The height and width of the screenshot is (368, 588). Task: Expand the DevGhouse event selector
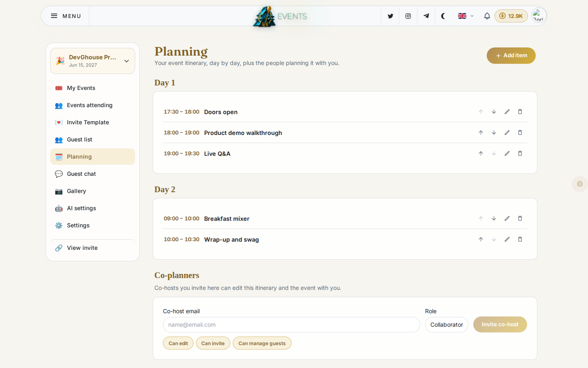pyautogui.click(x=93, y=61)
